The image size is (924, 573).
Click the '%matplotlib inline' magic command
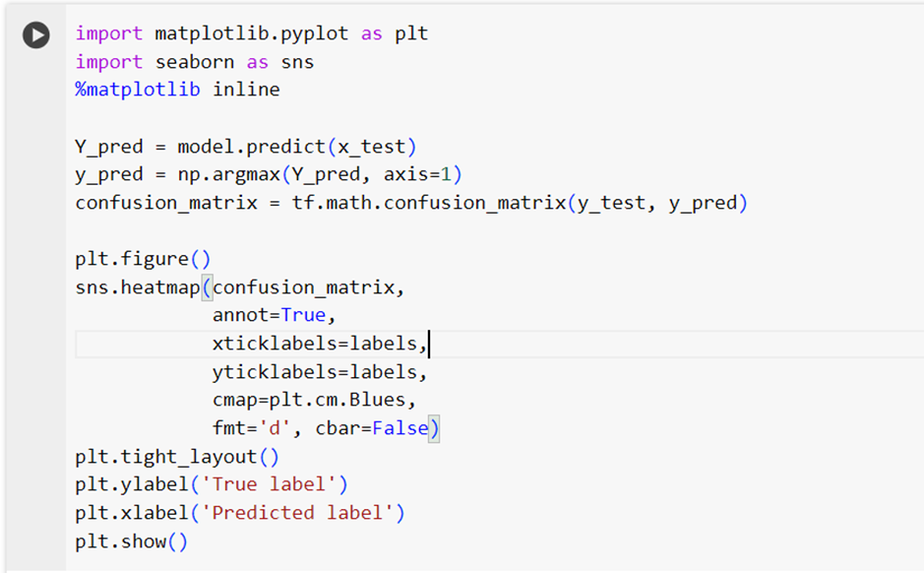tap(177, 90)
